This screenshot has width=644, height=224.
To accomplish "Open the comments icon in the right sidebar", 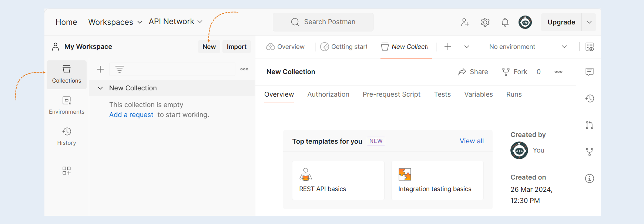I will 590,72.
